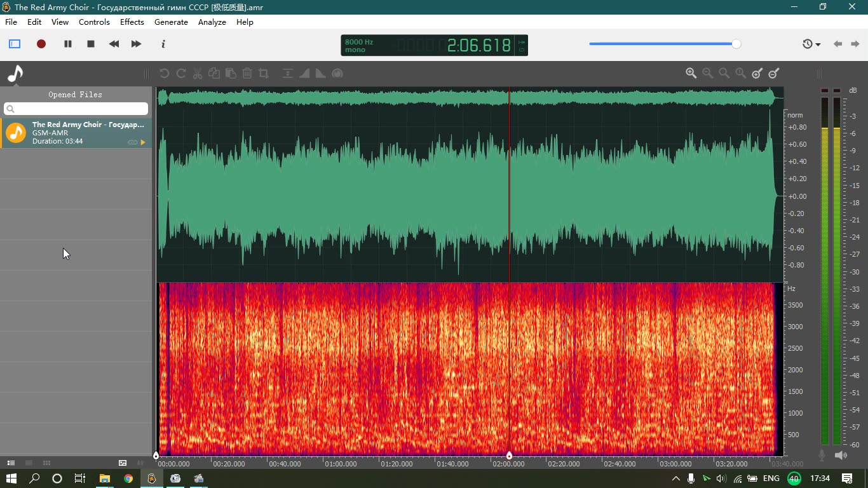This screenshot has width=868, height=488.
Task: Click the paste icon in edit toolbar
Action: click(231, 74)
